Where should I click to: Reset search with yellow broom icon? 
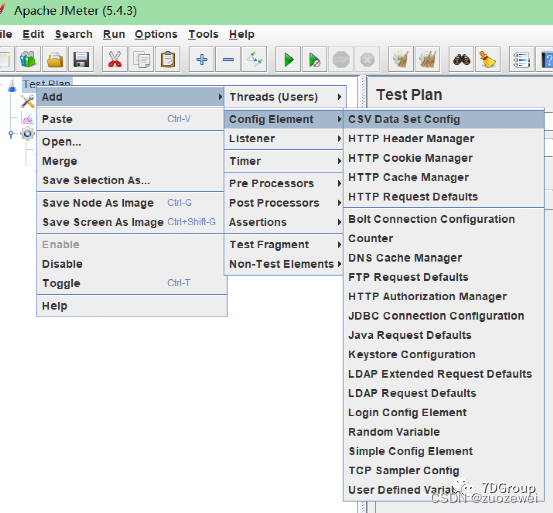coord(488,59)
